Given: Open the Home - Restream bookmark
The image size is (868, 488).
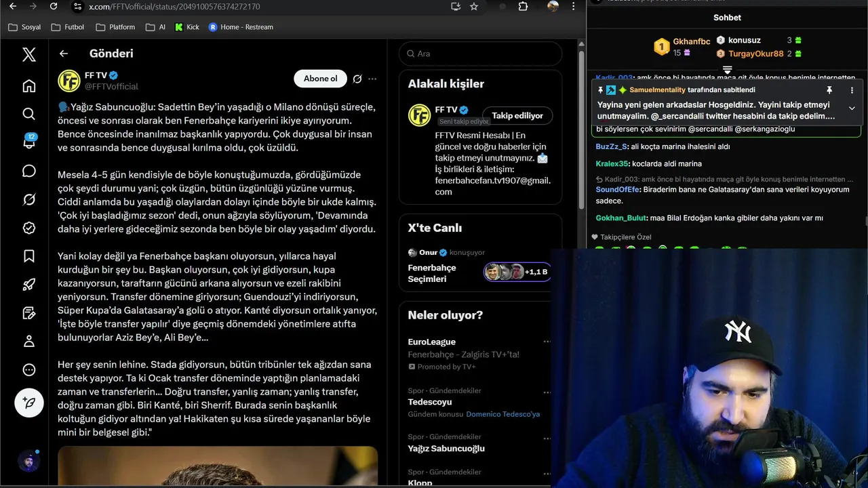Looking at the screenshot, I should 241,27.
